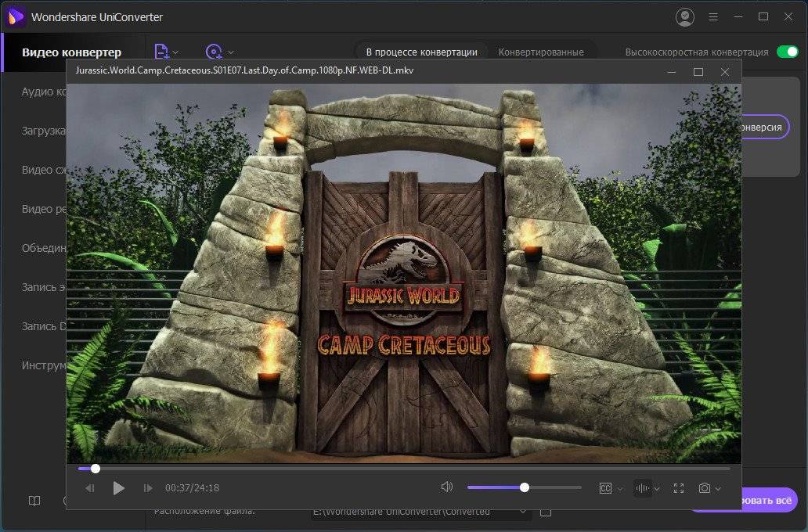This screenshot has width=808, height=532.
Task: Click the Конверсия button behind player
Action: (x=765, y=127)
